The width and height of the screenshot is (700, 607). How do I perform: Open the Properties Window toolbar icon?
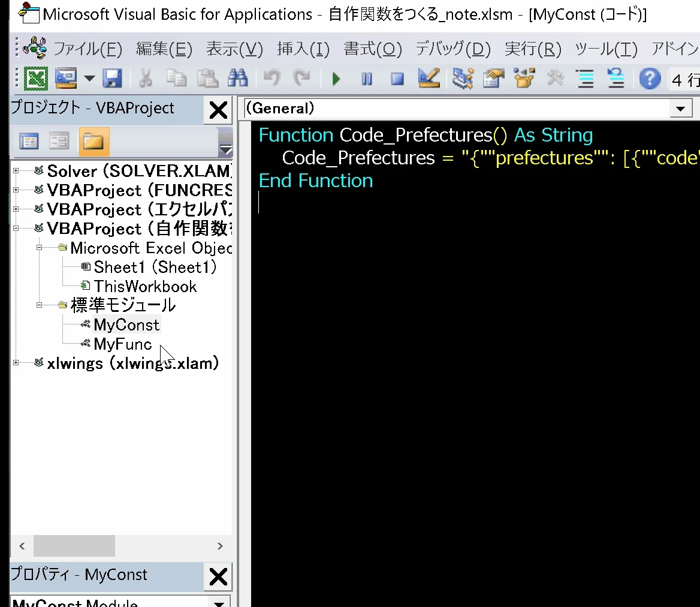(493, 79)
